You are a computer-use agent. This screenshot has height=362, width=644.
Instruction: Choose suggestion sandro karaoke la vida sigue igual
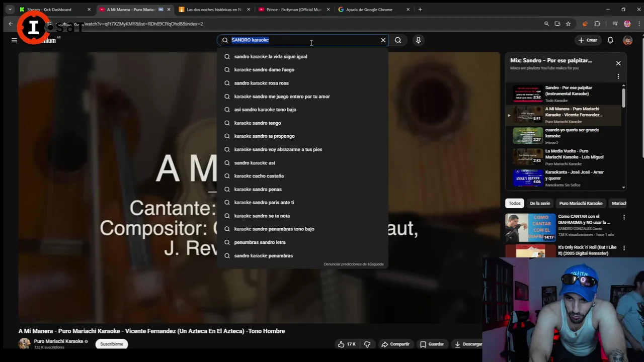(303, 56)
